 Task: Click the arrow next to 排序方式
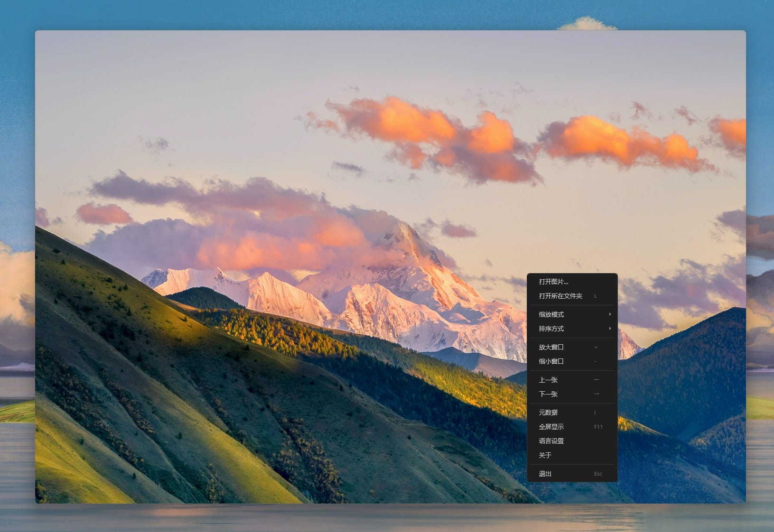610,329
